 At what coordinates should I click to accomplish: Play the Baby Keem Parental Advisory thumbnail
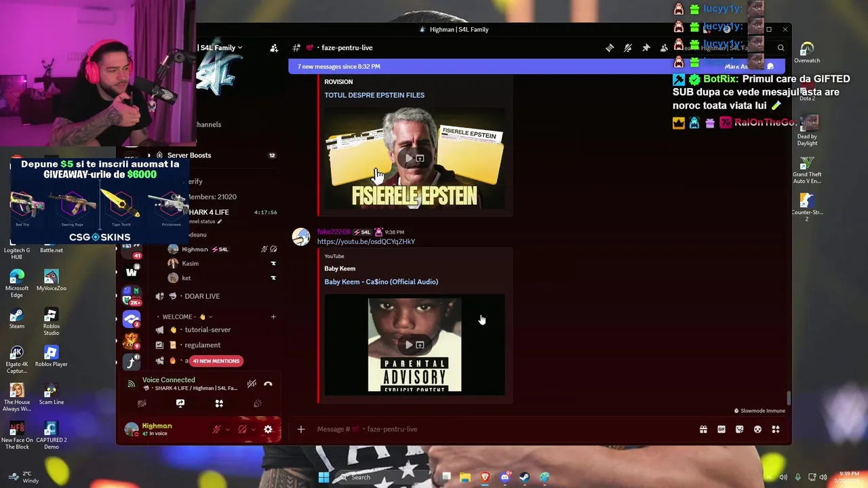click(414, 345)
